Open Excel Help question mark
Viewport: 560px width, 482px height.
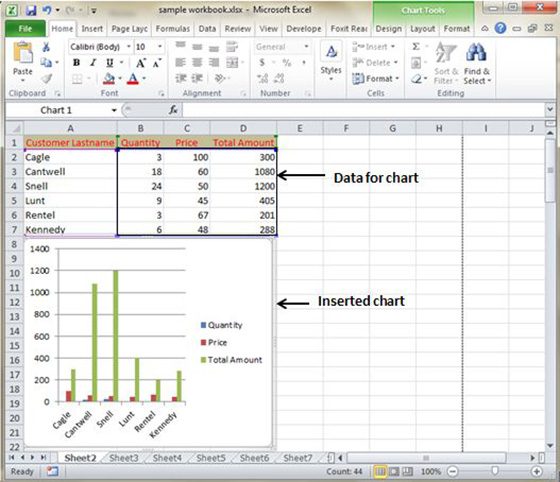pos(500,28)
